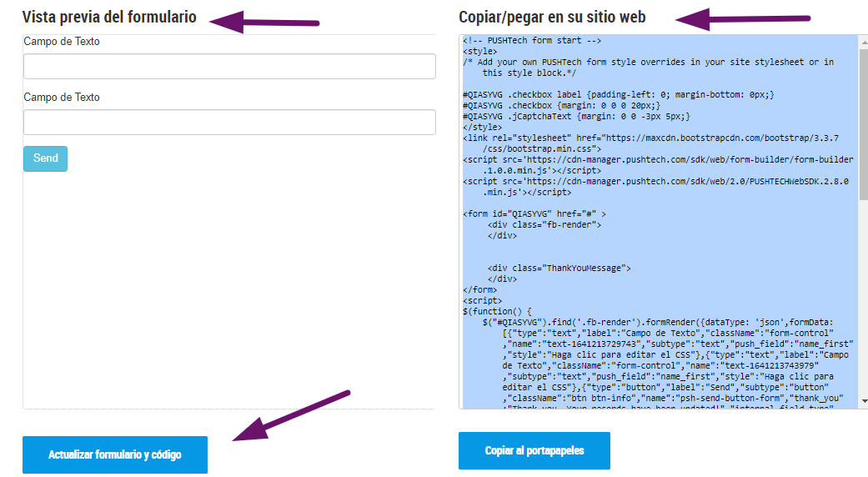Click the '#QIASYVG .jCaptchaText' style line

576,116
